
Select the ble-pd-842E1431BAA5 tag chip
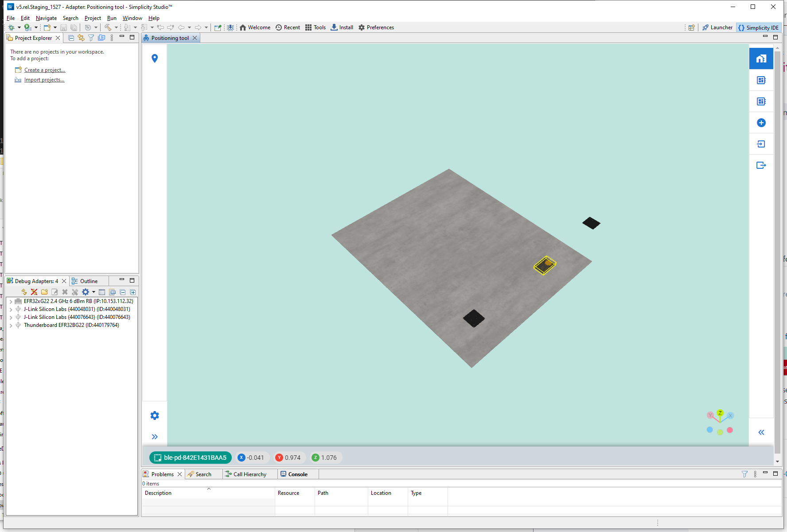[x=191, y=458]
